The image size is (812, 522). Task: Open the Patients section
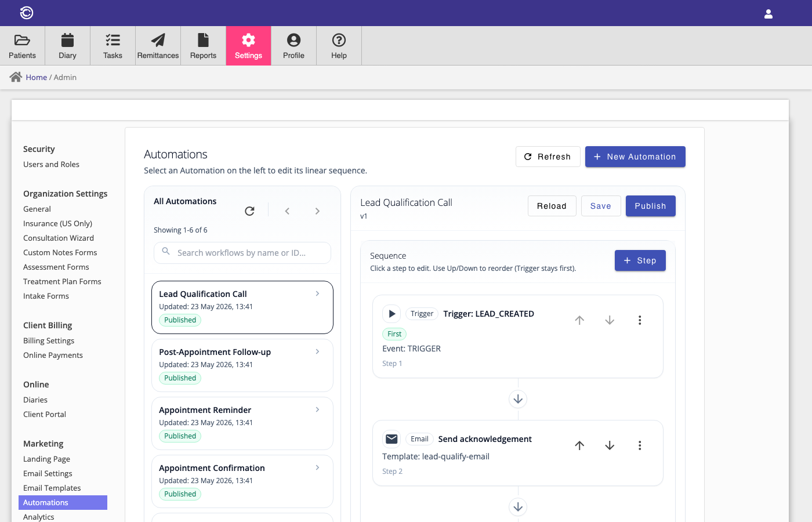(x=23, y=46)
